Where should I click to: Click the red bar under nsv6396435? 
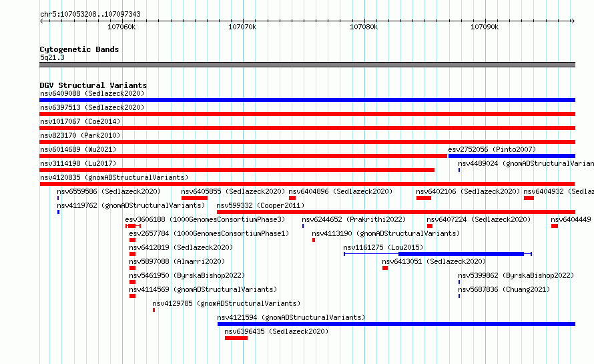point(236,338)
